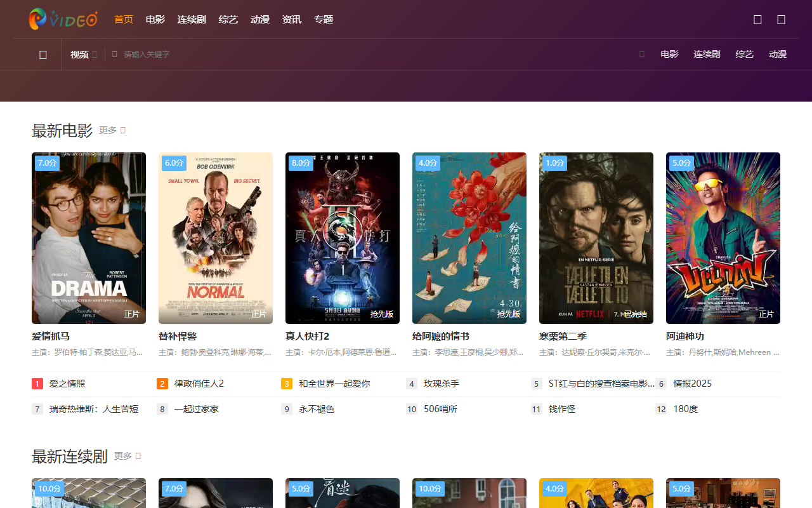Screen dimensions: 812x508
Task: Click the 综艺 quick link in the search row
Action: (745, 55)
